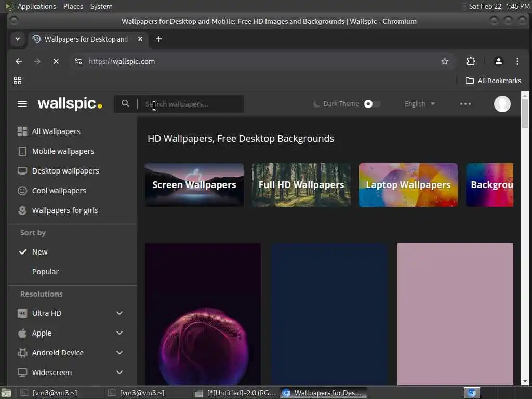
Task: Toggle the Dark Theme switch
Action: pos(372,104)
